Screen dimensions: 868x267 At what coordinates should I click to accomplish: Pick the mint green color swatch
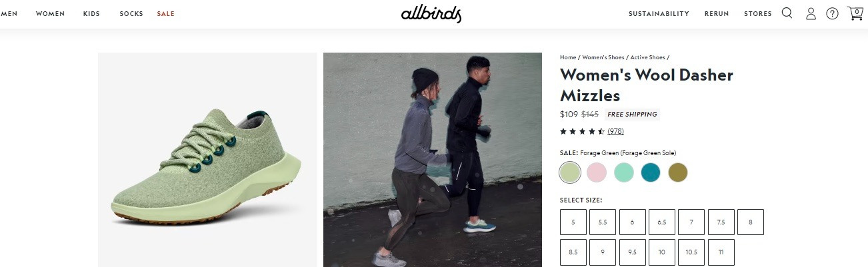point(624,172)
